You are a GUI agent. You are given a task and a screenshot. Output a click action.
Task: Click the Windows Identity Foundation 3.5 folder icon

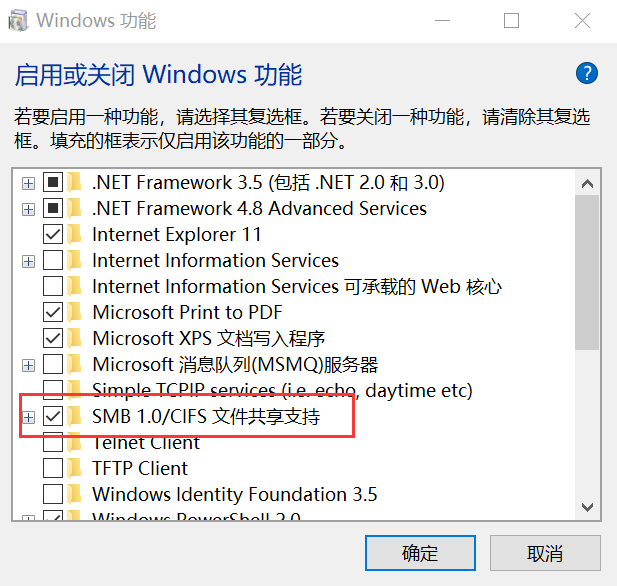pyautogui.click(x=74, y=494)
